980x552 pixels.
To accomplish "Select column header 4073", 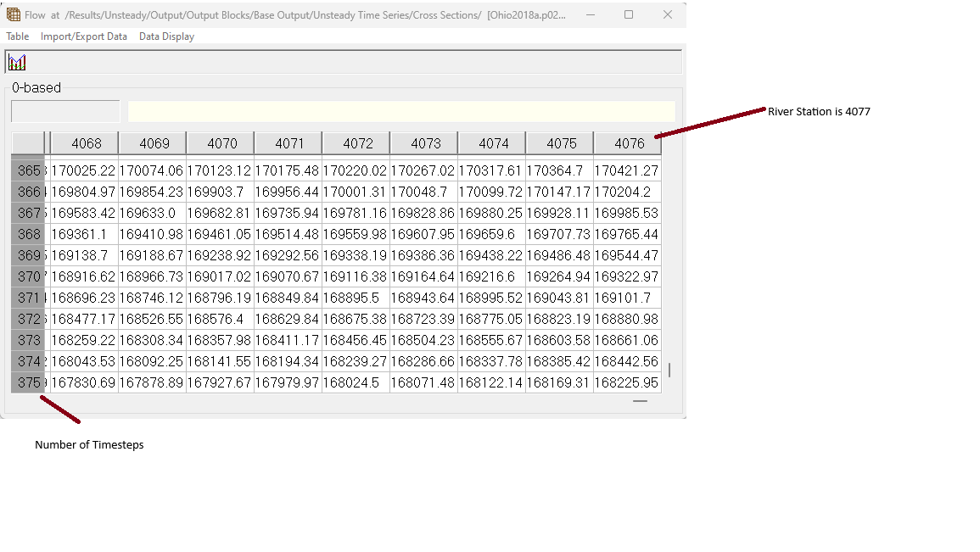I will point(424,143).
